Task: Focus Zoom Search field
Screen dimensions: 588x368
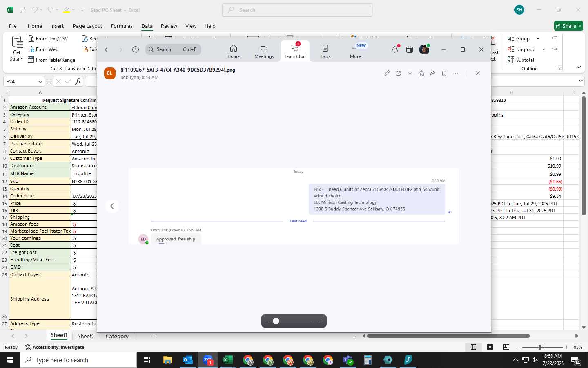Action: click(x=173, y=49)
